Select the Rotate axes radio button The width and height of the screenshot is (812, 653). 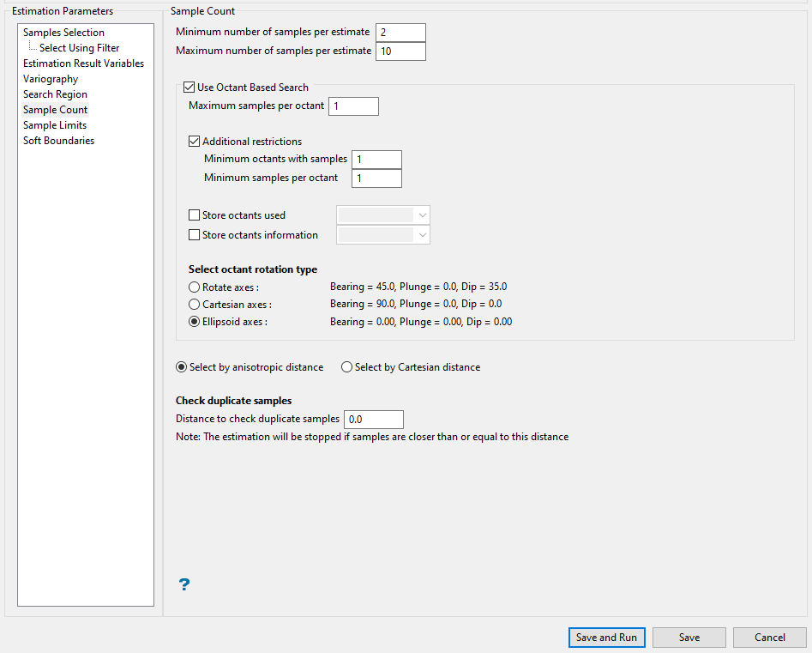tap(195, 287)
